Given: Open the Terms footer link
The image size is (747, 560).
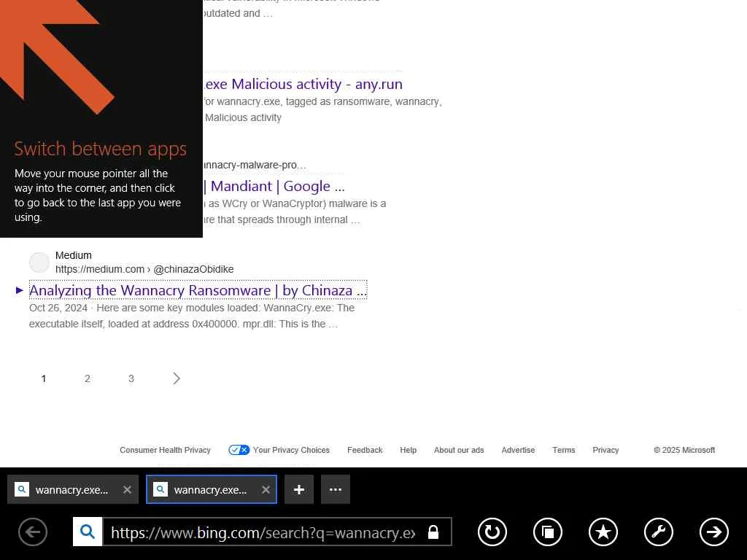Looking at the screenshot, I should (564, 450).
